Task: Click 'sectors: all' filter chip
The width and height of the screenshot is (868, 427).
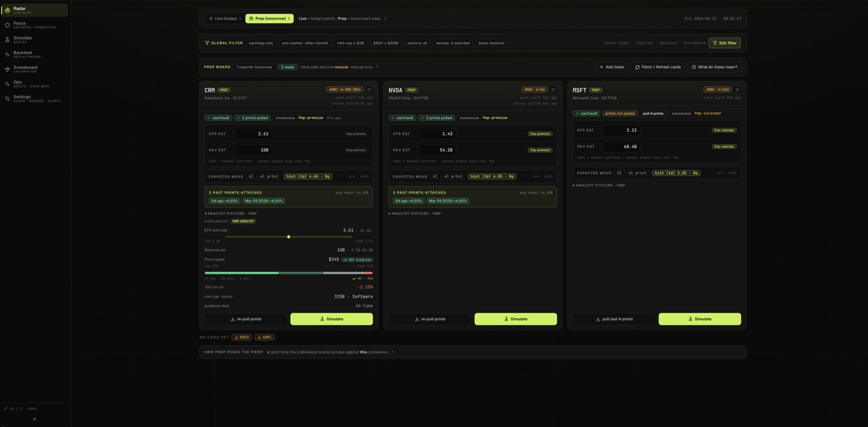Action: [x=417, y=43]
